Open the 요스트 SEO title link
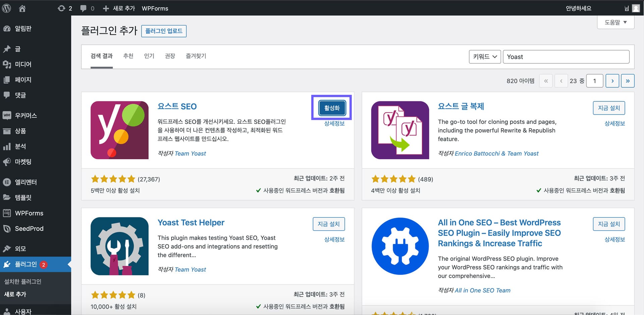This screenshot has width=644, height=315. pos(177,106)
